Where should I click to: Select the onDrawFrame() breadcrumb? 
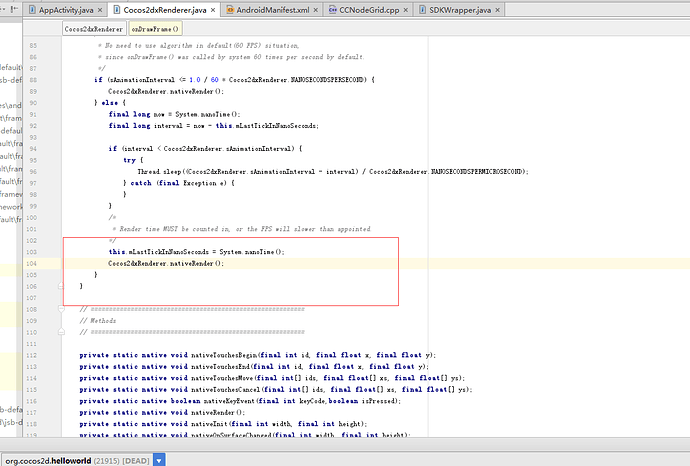(x=155, y=29)
